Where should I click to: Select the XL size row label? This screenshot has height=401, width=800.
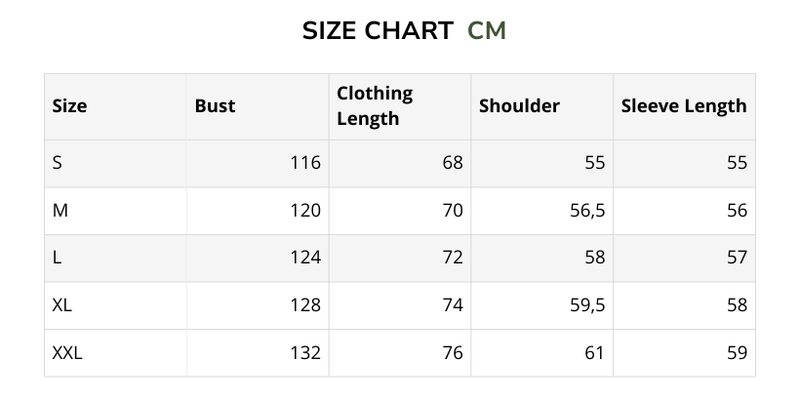tap(61, 305)
